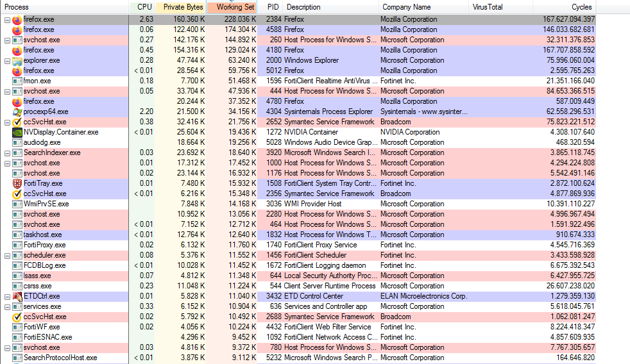This screenshot has width=630, height=364.
Task: Collapse the SearchIndexer.exe tree node
Action: tap(7, 153)
